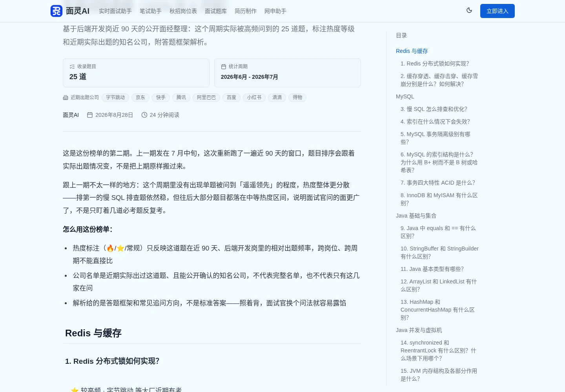Select the 阿里巴巴 company tag
The height and width of the screenshot is (392, 565).
click(x=206, y=98)
